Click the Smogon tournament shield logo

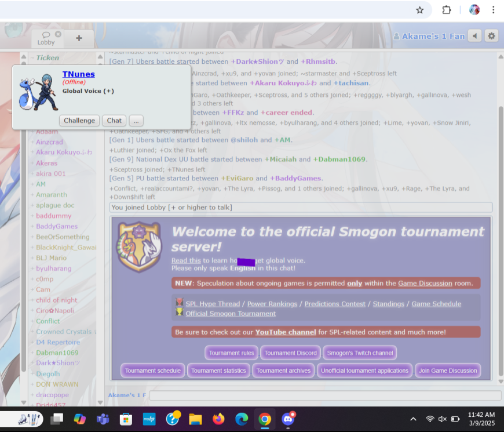pos(139,246)
